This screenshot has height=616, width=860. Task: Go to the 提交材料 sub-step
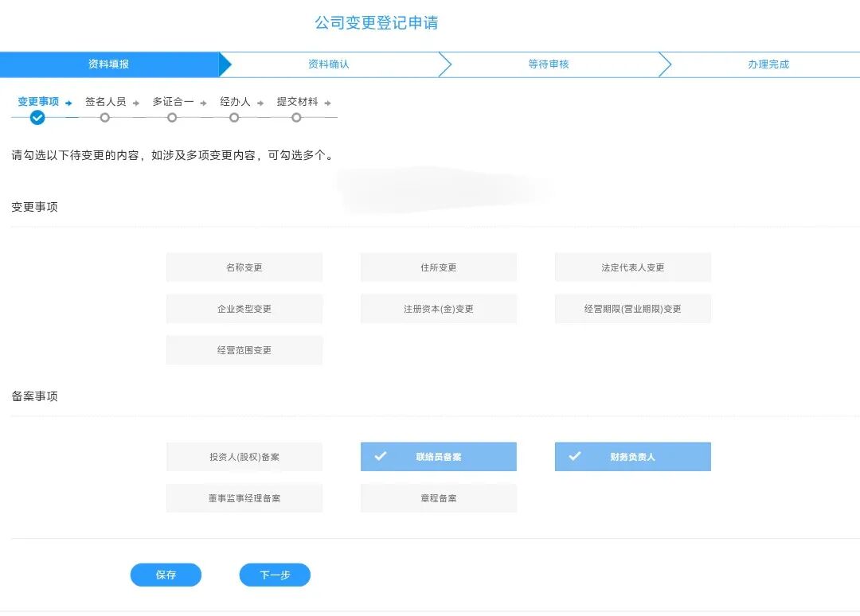[297, 101]
